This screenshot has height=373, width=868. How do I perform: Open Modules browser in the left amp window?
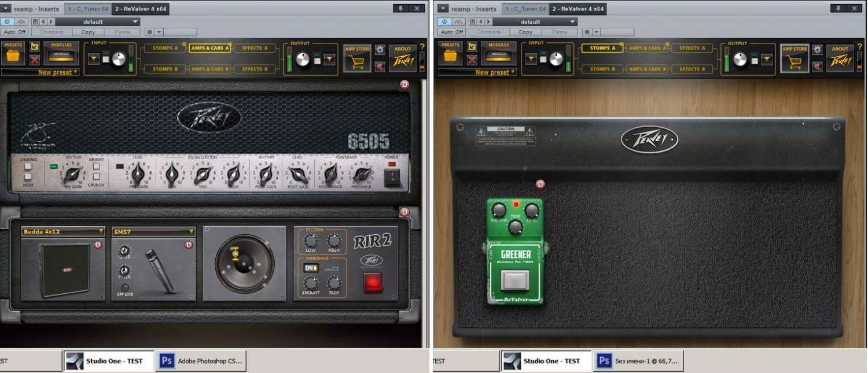point(62,54)
